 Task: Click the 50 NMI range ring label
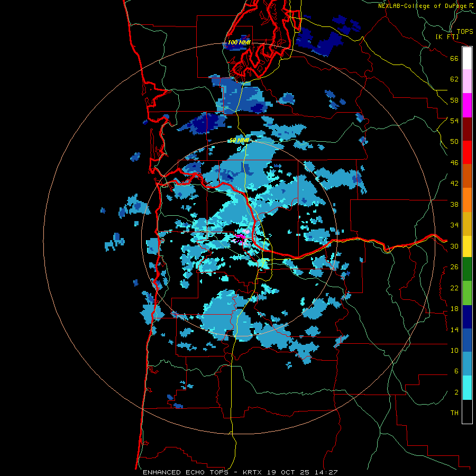point(239,140)
